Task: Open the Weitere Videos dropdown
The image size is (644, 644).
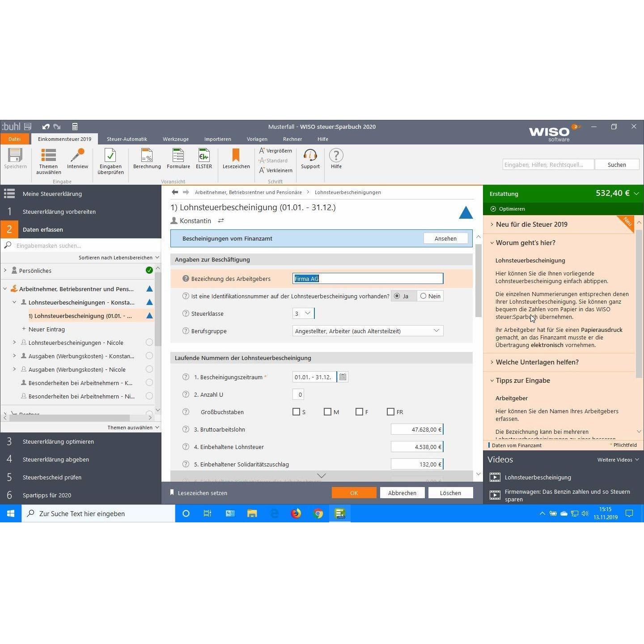Action: (x=618, y=460)
